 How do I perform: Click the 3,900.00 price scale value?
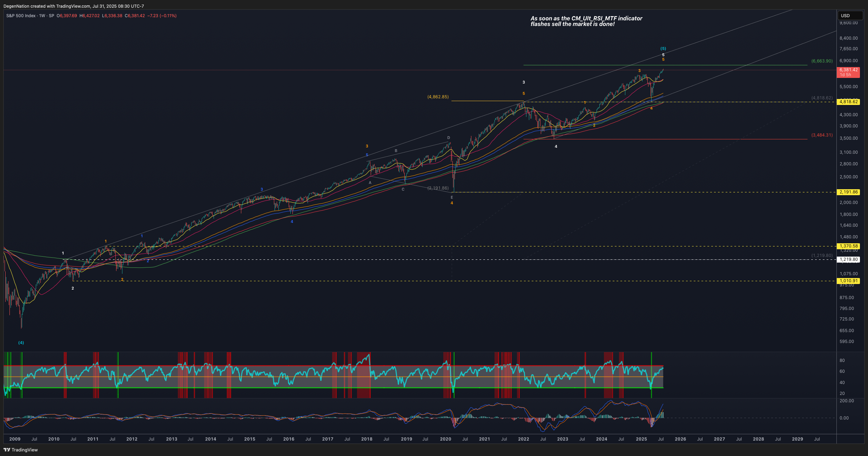point(849,126)
